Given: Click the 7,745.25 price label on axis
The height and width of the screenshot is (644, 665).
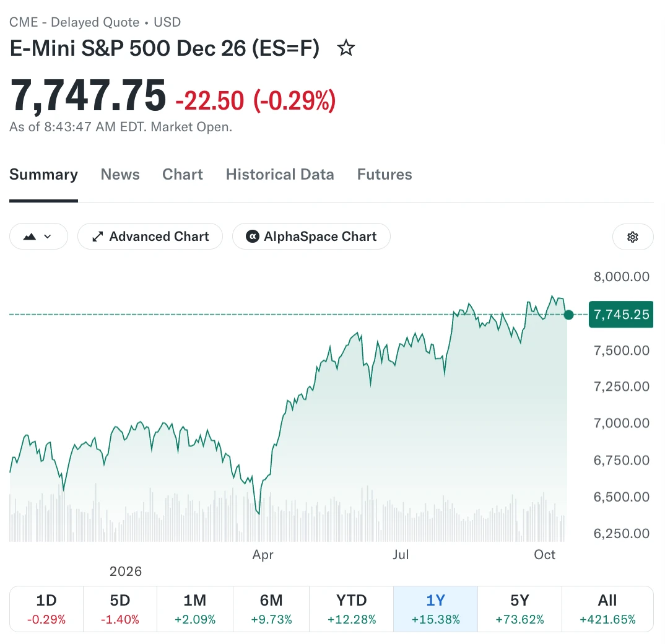Looking at the screenshot, I should tap(621, 315).
